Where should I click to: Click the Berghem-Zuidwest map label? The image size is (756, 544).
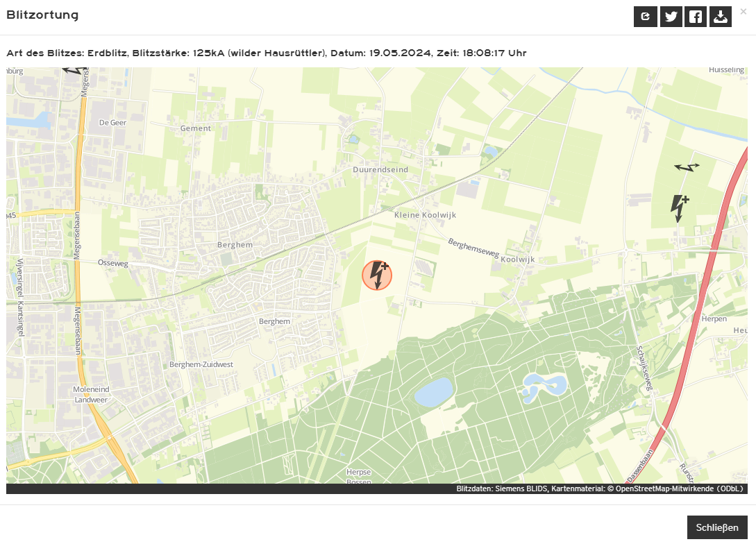coord(201,364)
